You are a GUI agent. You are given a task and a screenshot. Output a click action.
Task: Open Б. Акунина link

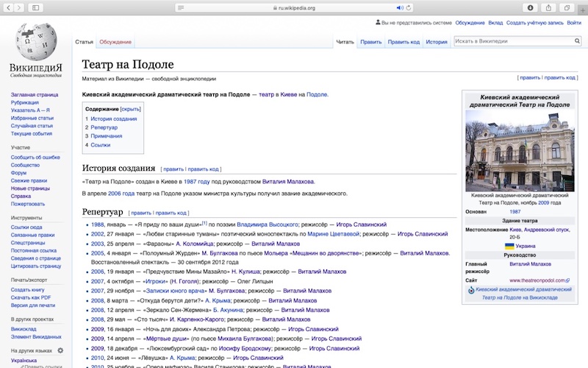coord(228,310)
